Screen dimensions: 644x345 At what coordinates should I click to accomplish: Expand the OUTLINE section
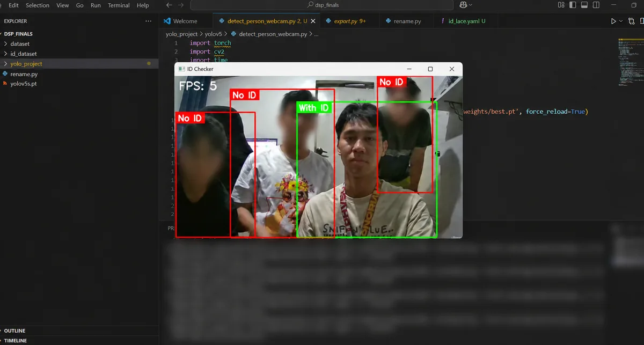(79, 331)
